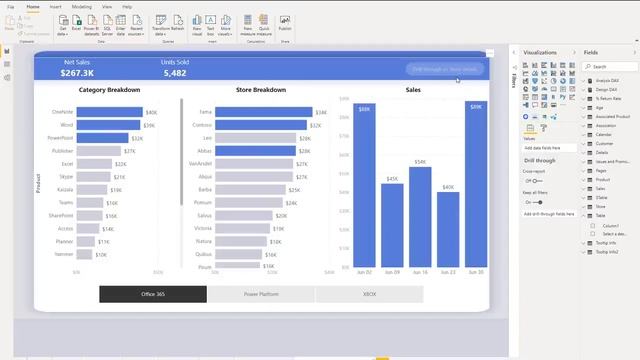640x360 pixels.
Task: Open Power BI datasets source
Action: click(91, 25)
